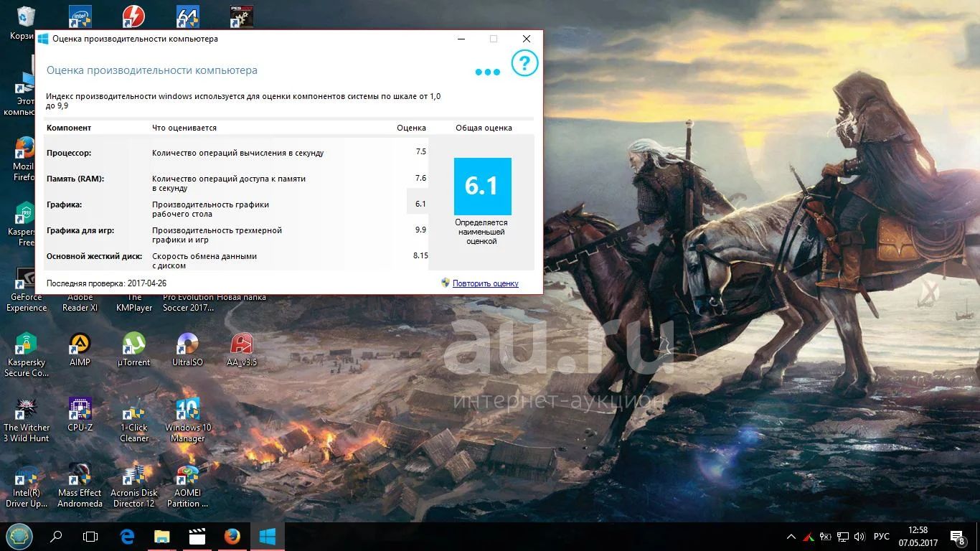Launch AIMP player shortcut

coord(80,350)
